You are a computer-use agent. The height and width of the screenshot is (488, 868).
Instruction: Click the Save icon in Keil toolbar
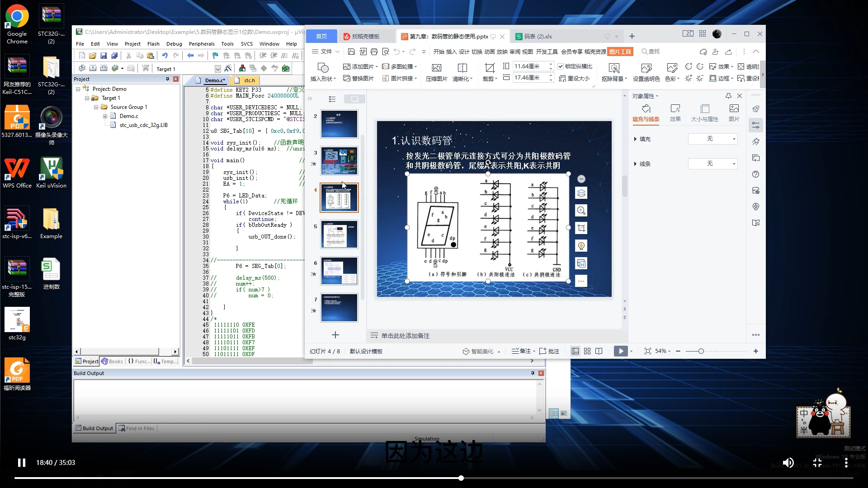(104, 56)
